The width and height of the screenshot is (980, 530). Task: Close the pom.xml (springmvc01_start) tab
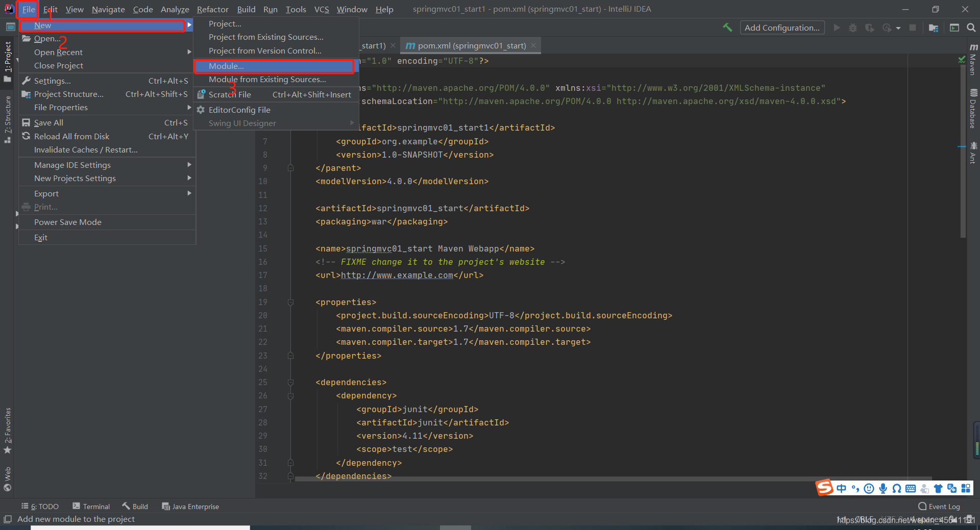tap(533, 45)
